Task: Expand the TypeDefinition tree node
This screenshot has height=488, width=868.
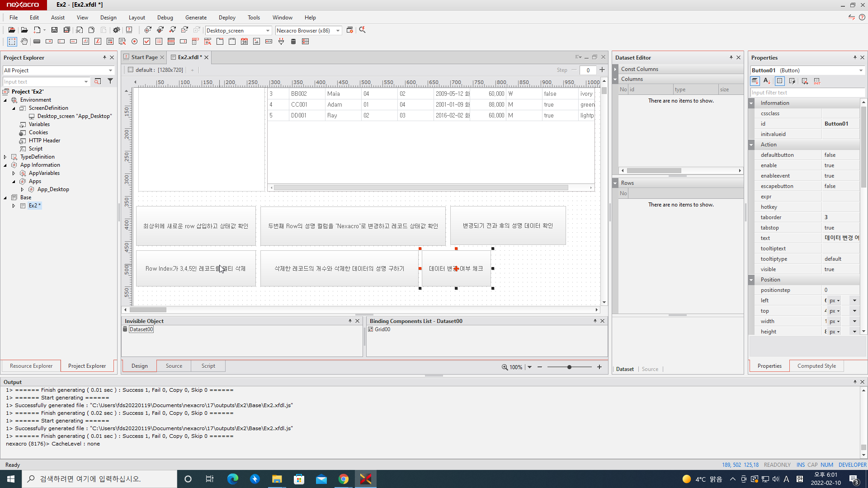Action: [5, 157]
